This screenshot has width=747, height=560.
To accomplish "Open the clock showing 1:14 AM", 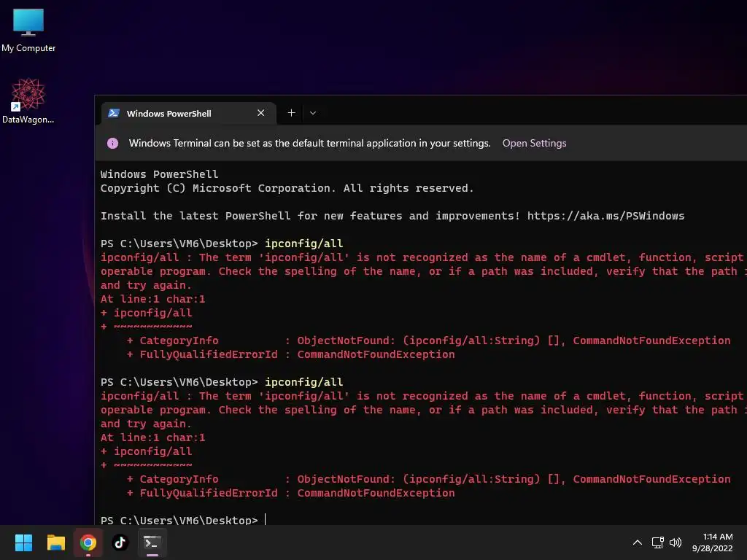I will 713,542.
